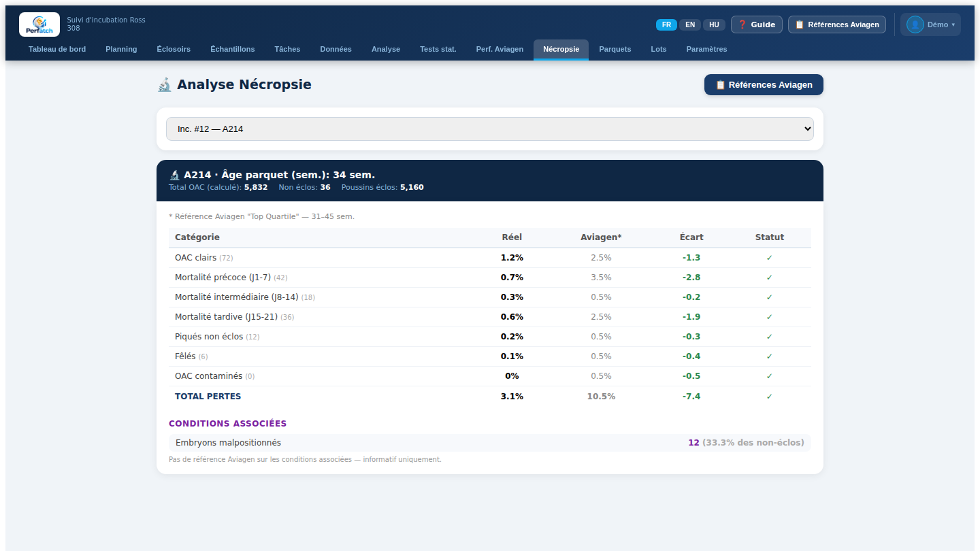Switch to the Échantillons tab

[233, 49]
